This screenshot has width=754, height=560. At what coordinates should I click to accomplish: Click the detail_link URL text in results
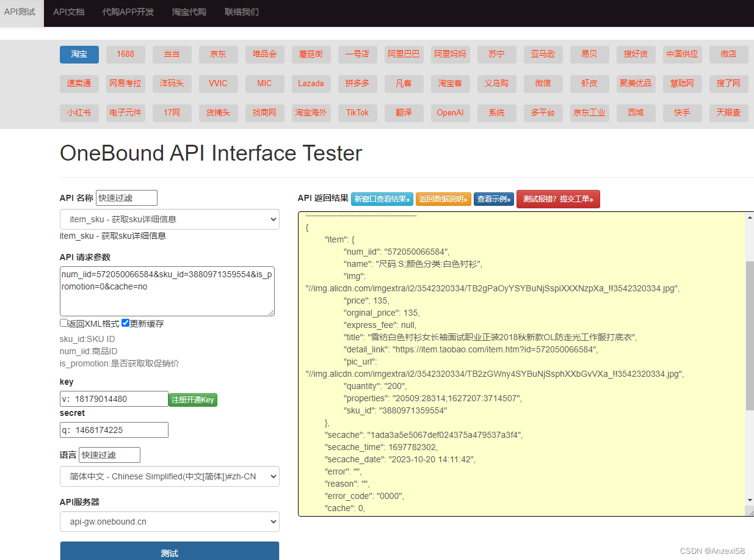(x=495, y=349)
